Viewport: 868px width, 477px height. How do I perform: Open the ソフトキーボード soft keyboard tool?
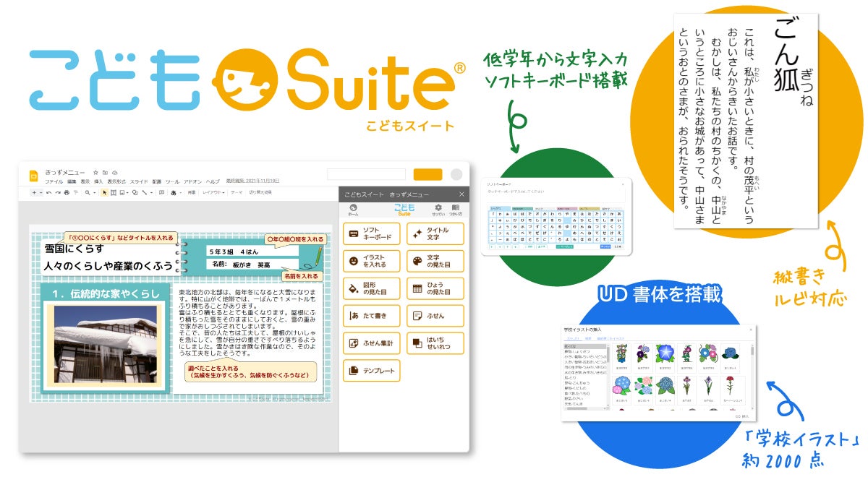pos(371,235)
